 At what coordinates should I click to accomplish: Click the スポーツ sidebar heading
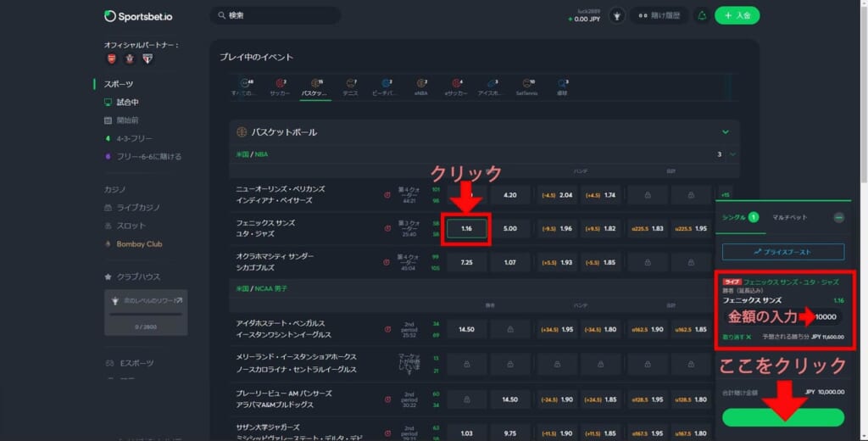[x=119, y=84]
